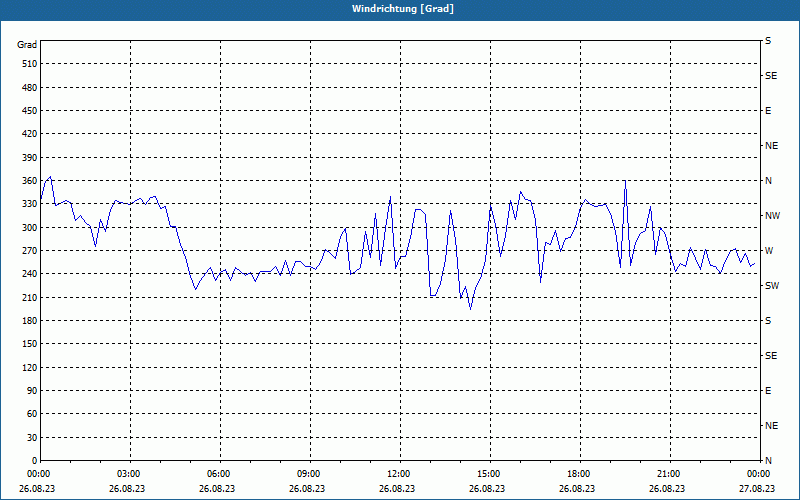This screenshot has height=500, width=800.
Task: Select the W compass label
Action: [769, 251]
